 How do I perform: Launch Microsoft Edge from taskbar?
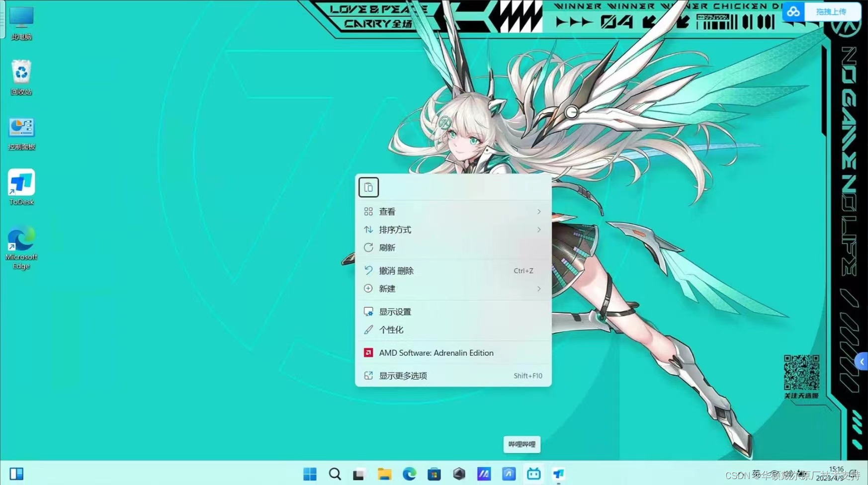[x=409, y=474]
